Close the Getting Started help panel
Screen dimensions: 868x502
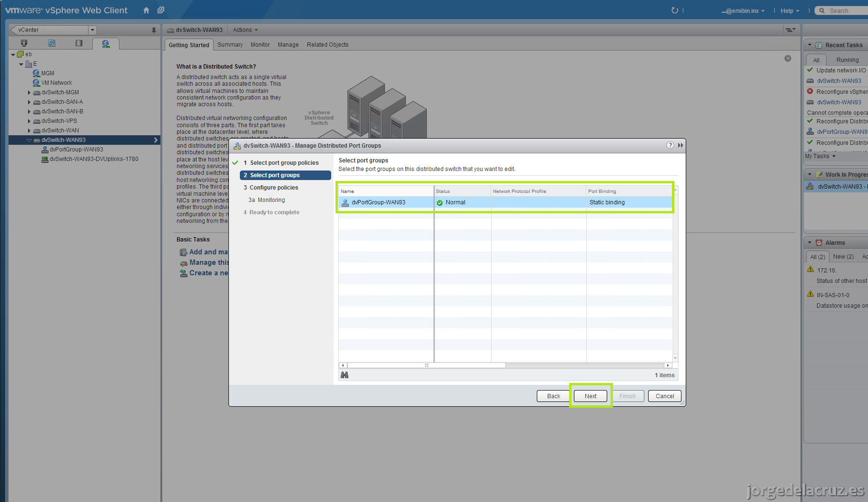tap(788, 58)
